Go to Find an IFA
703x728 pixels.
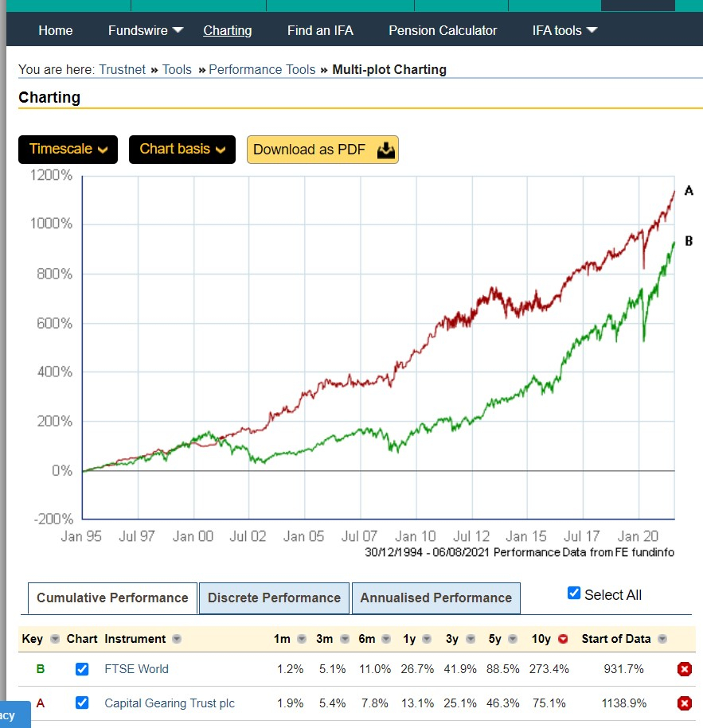tap(320, 31)
